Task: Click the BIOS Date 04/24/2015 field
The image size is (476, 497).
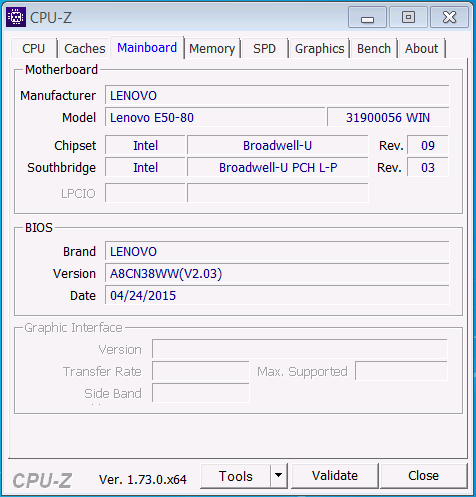Action: pos(277,295)
